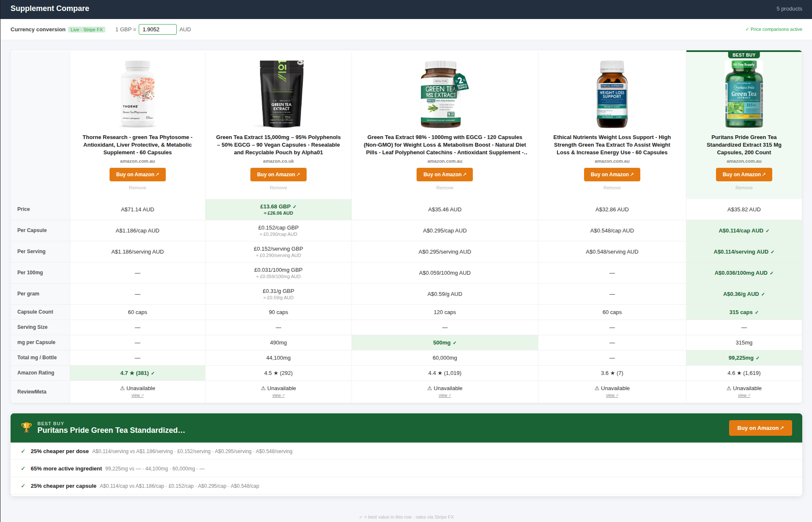Click the Total mg / Bottle row label

(37, 358)
